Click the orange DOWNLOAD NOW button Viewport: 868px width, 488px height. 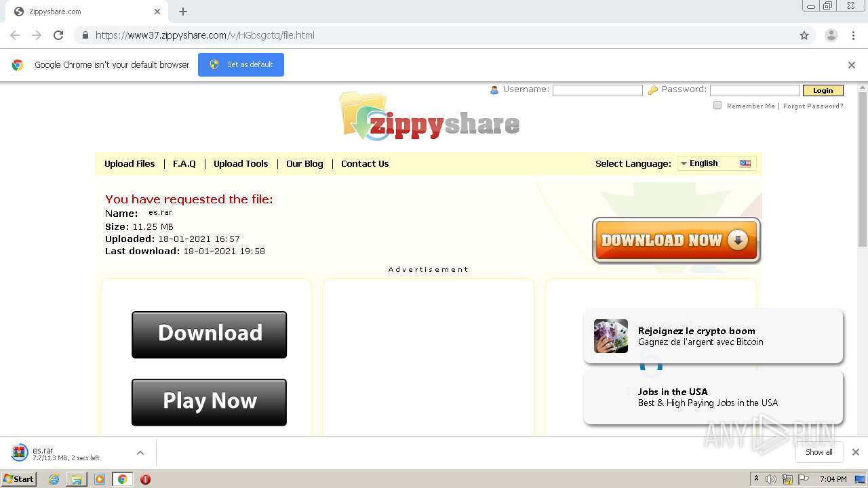click(x=676, y=240)
